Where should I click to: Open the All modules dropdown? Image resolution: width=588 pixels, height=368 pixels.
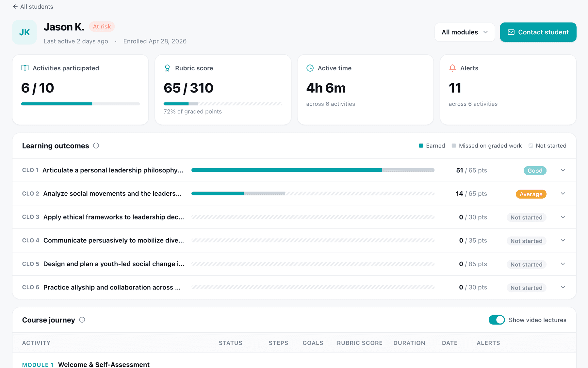tap(465, 32)
